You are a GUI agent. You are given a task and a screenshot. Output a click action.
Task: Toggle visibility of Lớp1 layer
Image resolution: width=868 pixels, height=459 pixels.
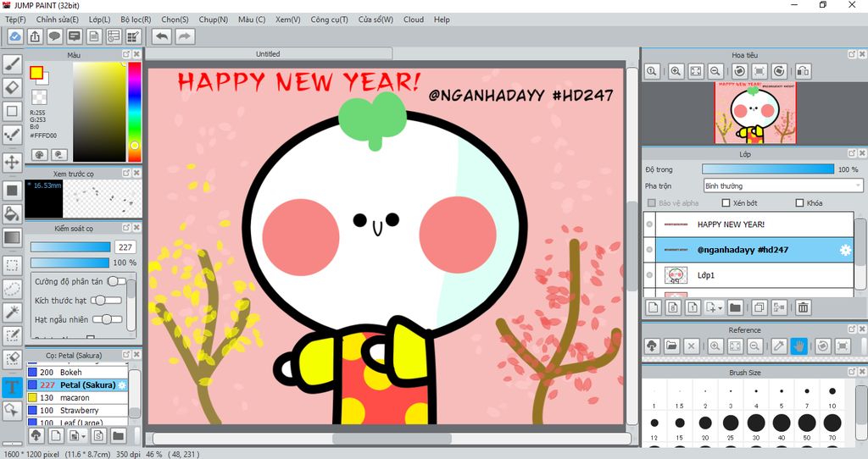(649, 275)
